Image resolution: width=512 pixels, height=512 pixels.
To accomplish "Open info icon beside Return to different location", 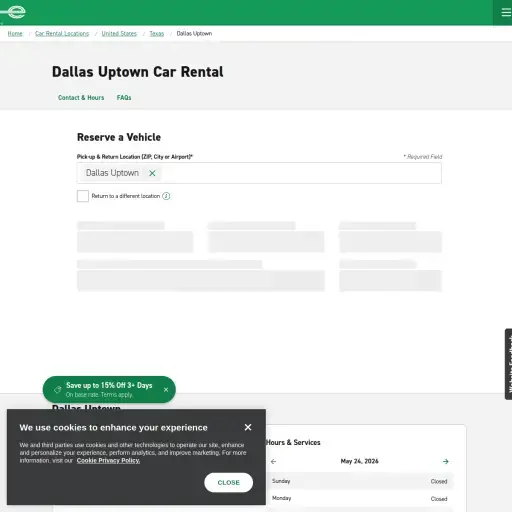I will (x=166, y=196).
